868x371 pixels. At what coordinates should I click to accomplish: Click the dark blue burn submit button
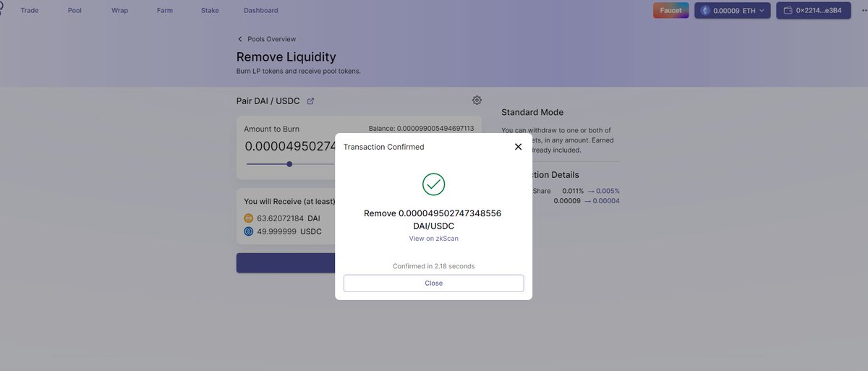pos(286,263)
